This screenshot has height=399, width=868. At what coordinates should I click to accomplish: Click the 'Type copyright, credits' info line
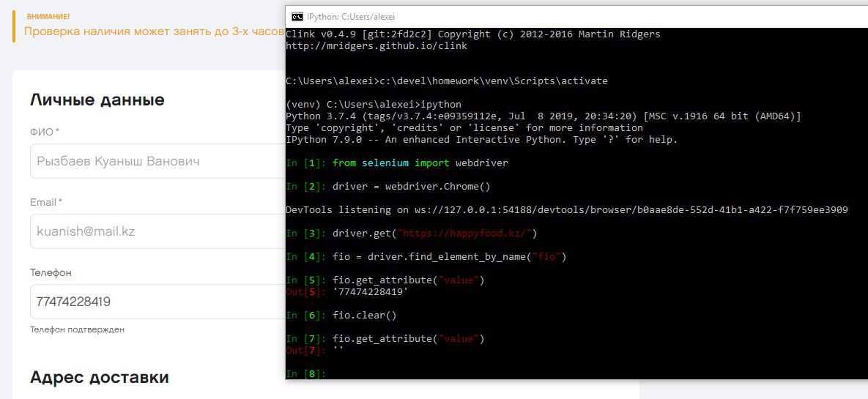[464, 128]
